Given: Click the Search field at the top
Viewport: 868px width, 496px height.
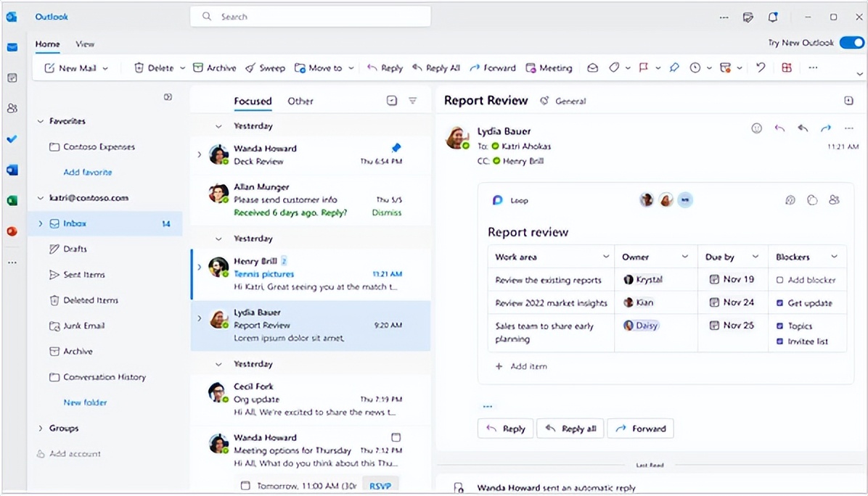Looking at the screenshot, I should coord(310,16).
